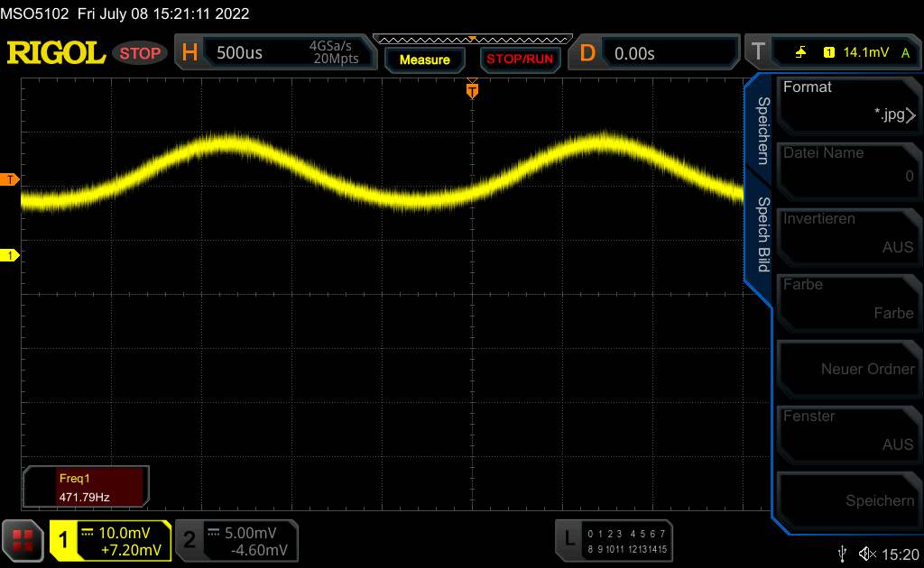Image resolution: width=924 pixels, height=568 pixels.
Task: Toggle the Fenster AUS option
Action: 845,430
